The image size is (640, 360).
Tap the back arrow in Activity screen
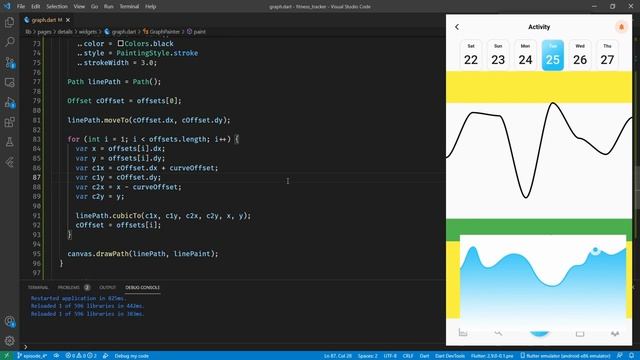coord(457,27)
